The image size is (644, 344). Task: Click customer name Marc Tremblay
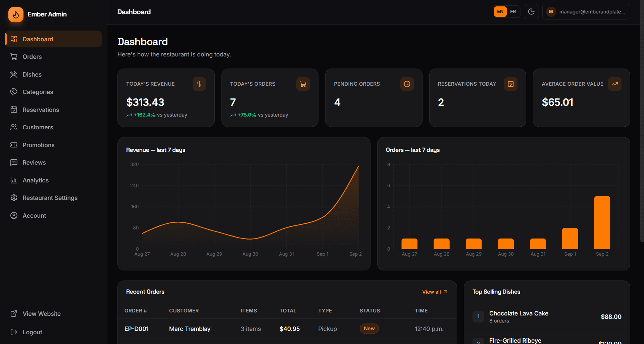pyautogui.click(x=190, y=329)
